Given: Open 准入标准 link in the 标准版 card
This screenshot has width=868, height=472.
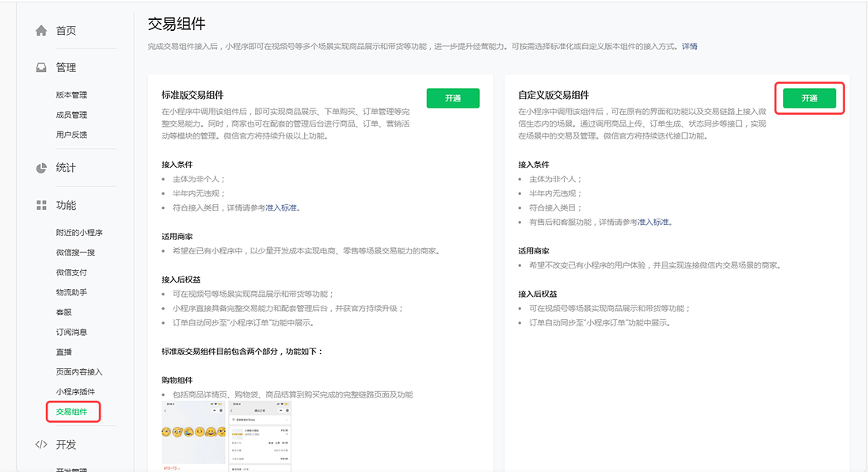Looking at the screenshot, I should (x=282, y=208).
